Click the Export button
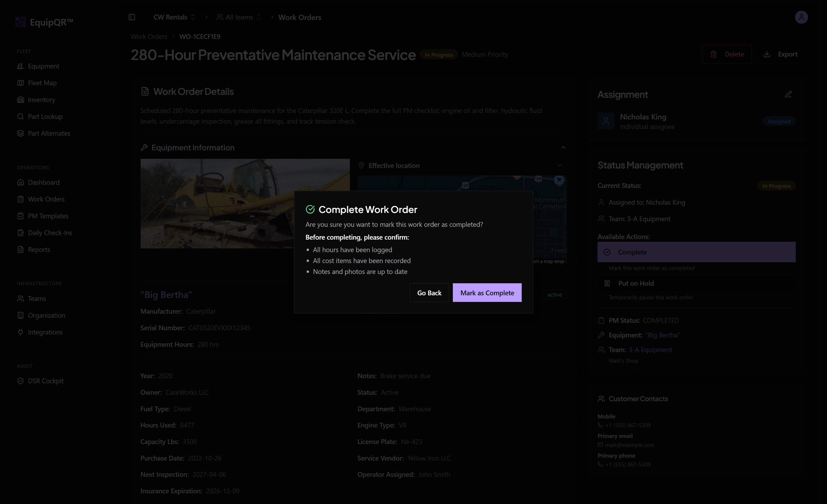The width and height of the screenshot is (827, 504). 780,54
